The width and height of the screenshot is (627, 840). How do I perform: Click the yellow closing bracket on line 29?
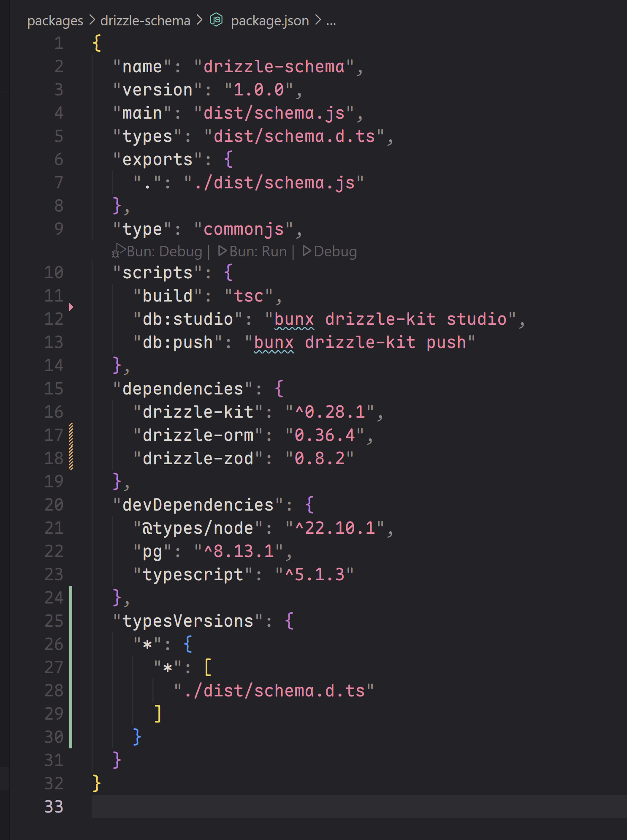(158, 714)
